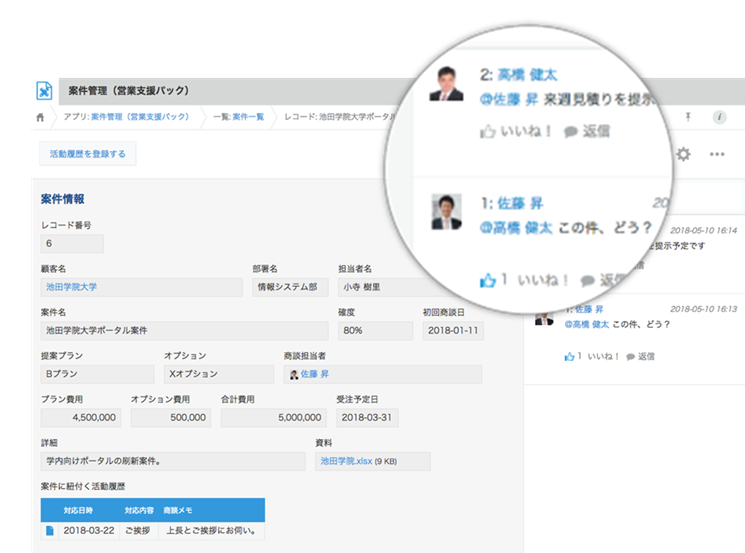Click @佐藤 昇 mention in the magnified comment

[x=509, y=99]
